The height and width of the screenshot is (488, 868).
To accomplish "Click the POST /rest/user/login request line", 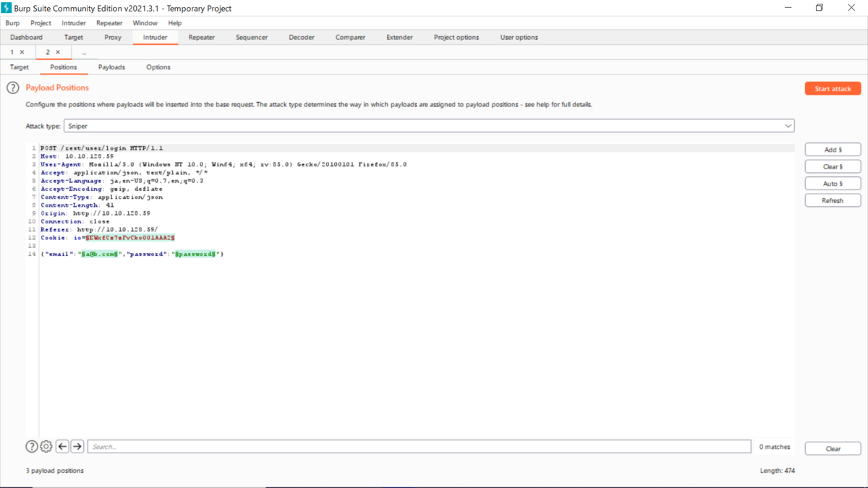I will coord(101,148).
